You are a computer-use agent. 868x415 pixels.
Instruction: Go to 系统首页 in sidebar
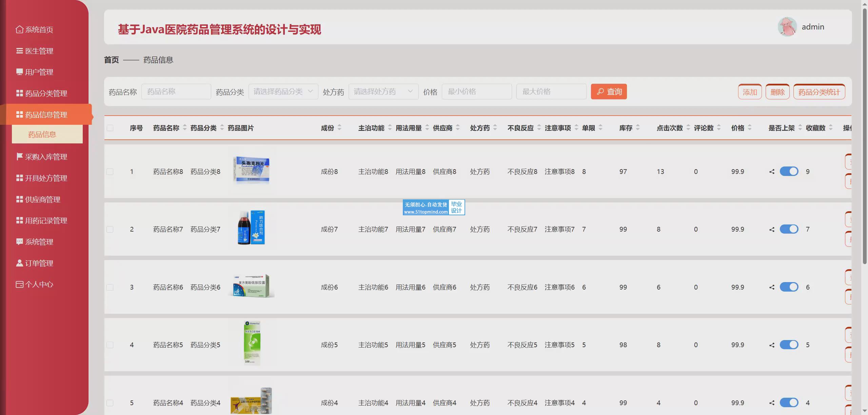[x=39, y=29]
